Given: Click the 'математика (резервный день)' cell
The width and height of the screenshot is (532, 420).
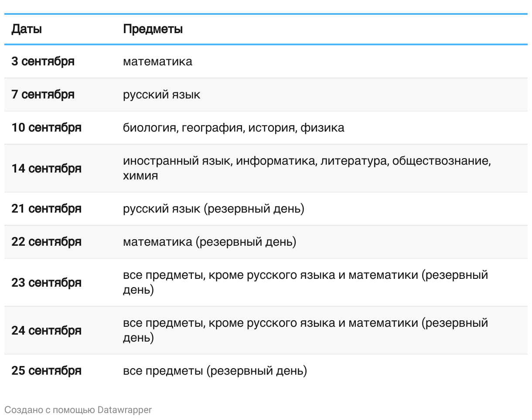Looking at the screenshot, I should pos(209,242).
